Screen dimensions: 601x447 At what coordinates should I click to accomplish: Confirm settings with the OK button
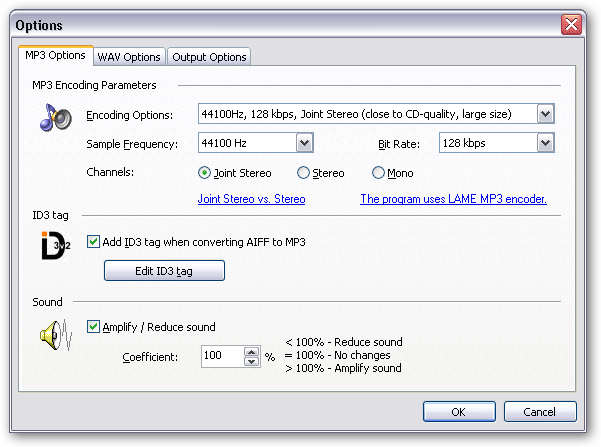click(459, 412)
